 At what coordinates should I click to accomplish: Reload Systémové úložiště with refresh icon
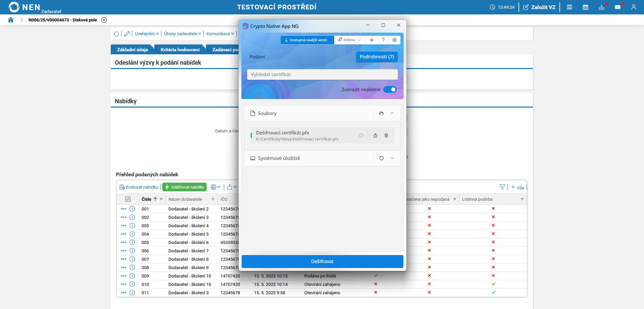(x=382, y=158)
